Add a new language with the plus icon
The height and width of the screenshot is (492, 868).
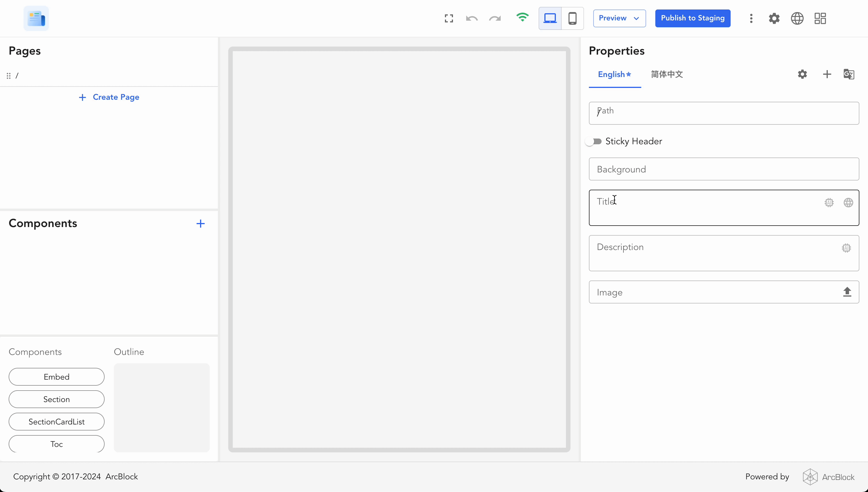click(x=827, y=74)
